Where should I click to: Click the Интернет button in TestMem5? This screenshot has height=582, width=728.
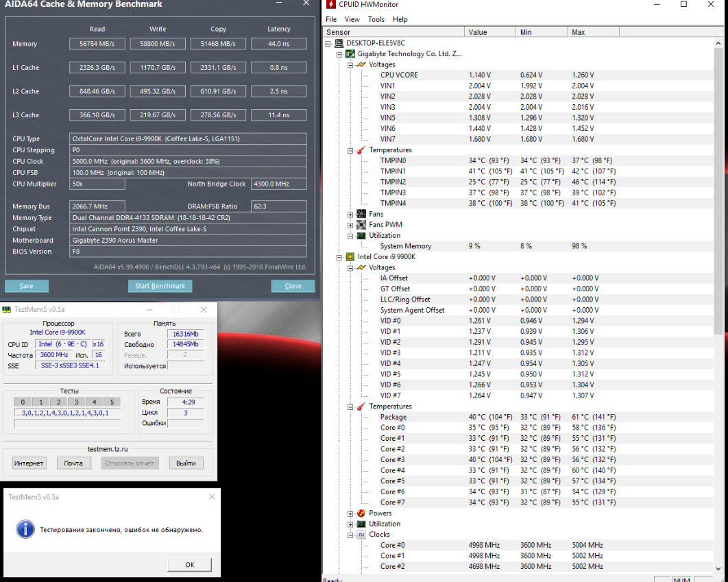pyautogui.click(x=29, y=463)
